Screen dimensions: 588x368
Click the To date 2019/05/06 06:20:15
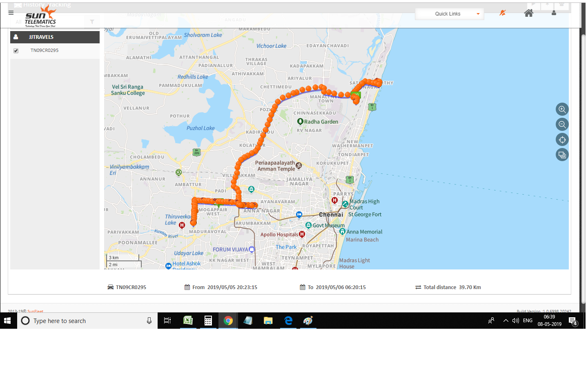point(341,287)
